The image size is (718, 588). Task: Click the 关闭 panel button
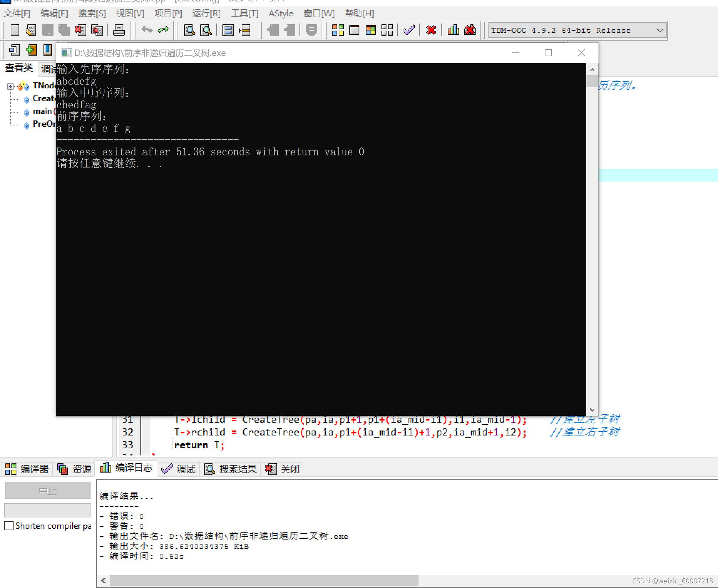click(282, 469)
